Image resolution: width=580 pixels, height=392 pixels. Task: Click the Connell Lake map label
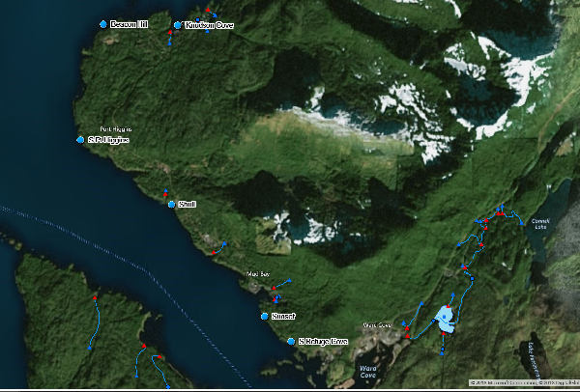tap(539, 224)
